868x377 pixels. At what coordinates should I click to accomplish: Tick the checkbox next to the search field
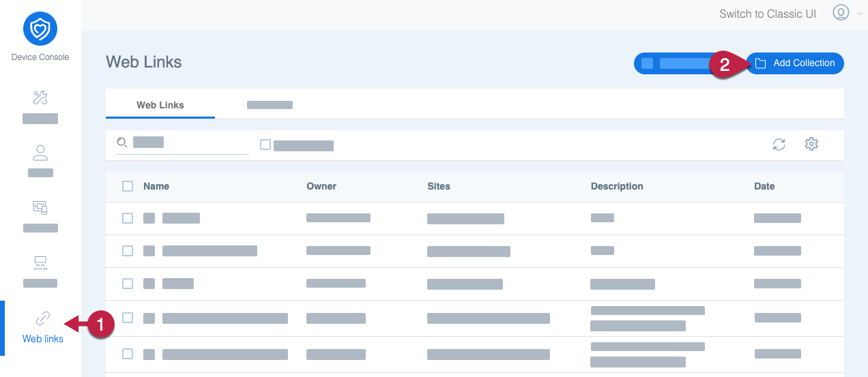coord(265,145)
